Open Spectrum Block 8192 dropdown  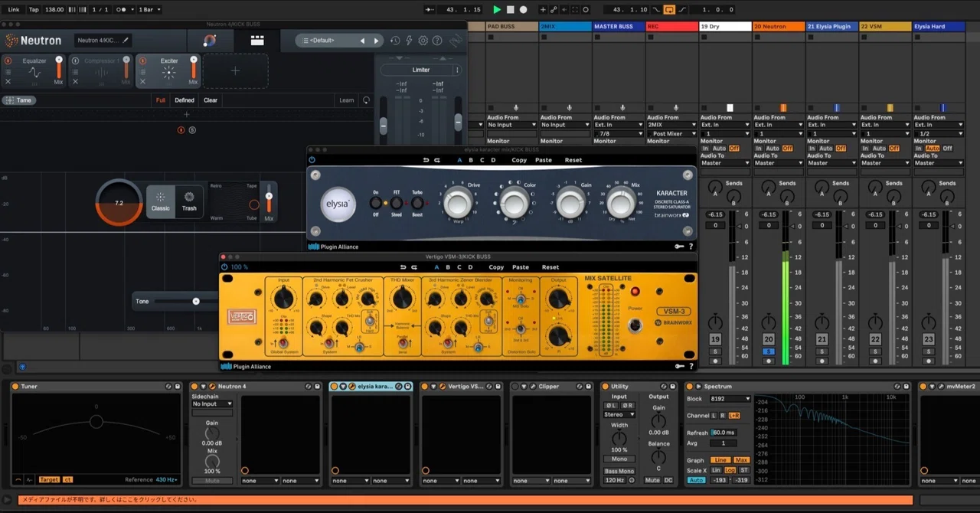click(x=730, y=399)
